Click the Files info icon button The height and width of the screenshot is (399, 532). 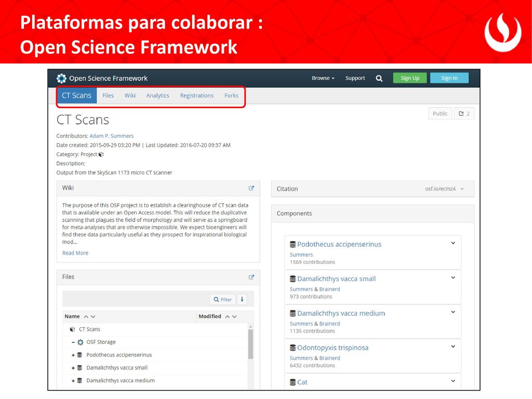point(242,299)
